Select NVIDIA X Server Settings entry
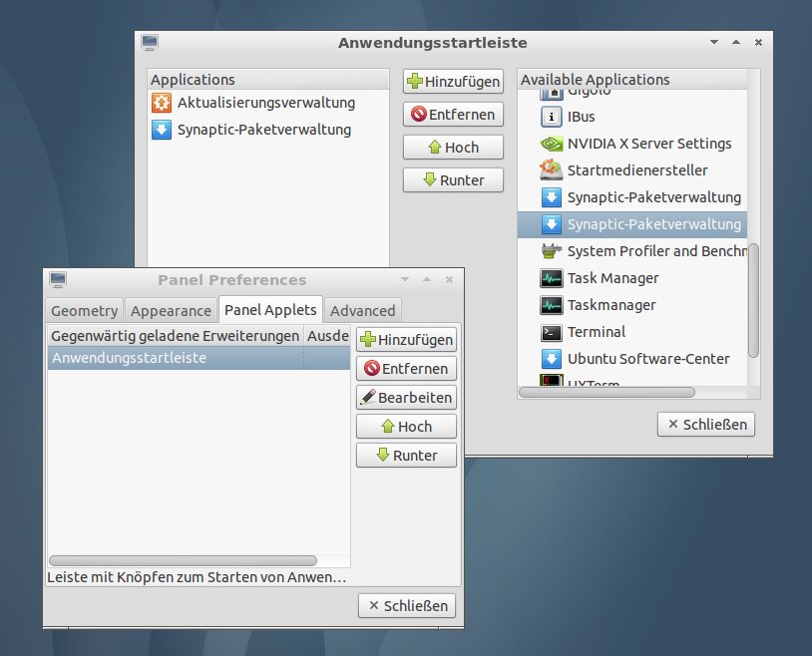812x656 pixels. point(632,144)
